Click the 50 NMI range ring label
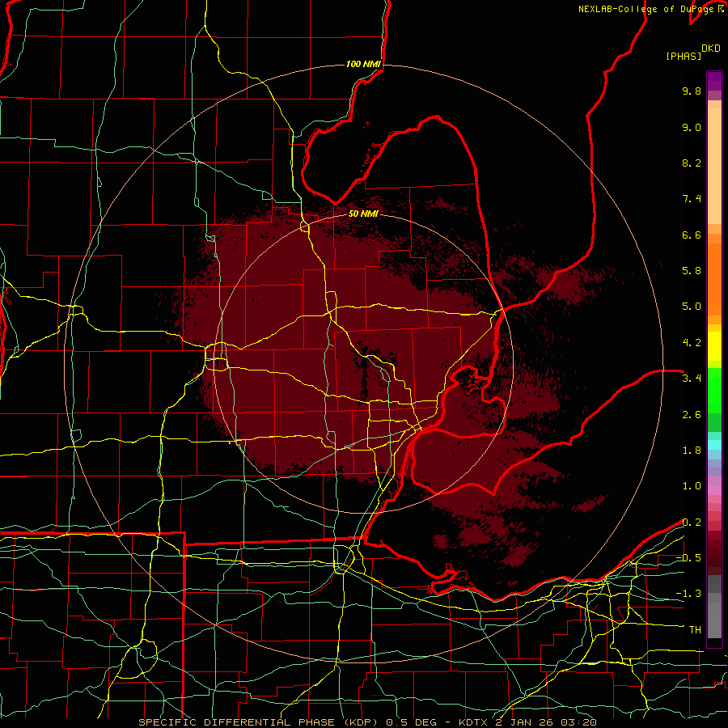The width and height of the screenshot is (728, 728). (363, 214)
